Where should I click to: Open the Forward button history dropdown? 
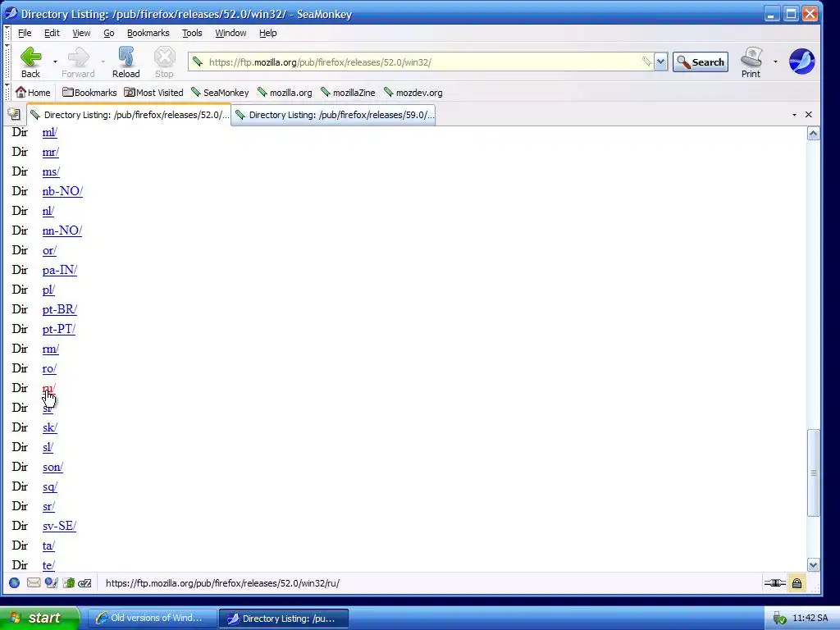pos(103,62)
